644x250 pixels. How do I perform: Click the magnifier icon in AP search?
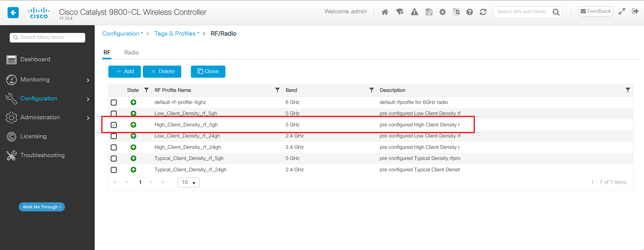pyautogui.click(x=556, y=12)
